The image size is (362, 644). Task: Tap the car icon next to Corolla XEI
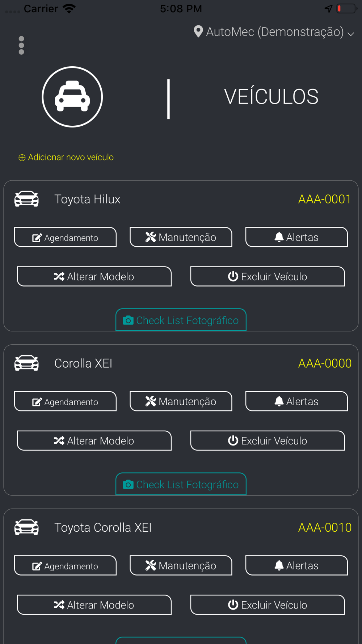tap(26, 363)
